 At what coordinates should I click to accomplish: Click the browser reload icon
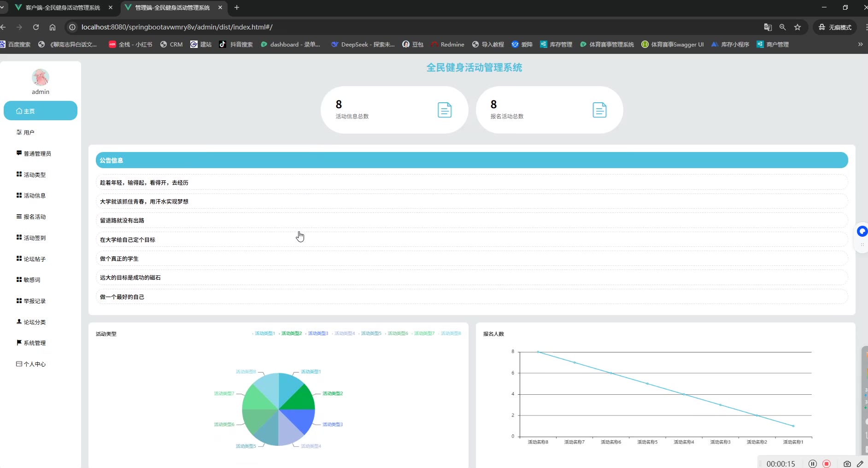(36, 27)
